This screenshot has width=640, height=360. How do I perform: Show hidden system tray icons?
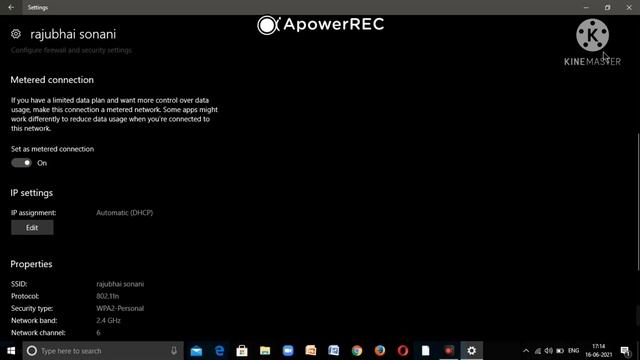pyautogui.click(x=526, y=351)
